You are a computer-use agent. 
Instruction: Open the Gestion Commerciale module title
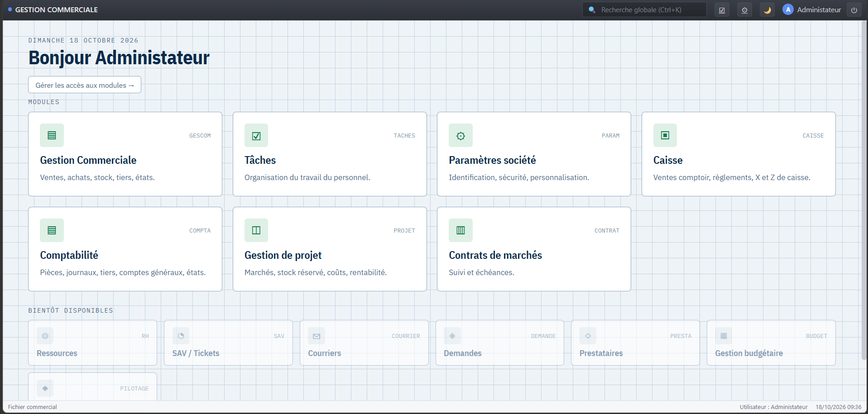pyautogui.click(x=88, y=160)
